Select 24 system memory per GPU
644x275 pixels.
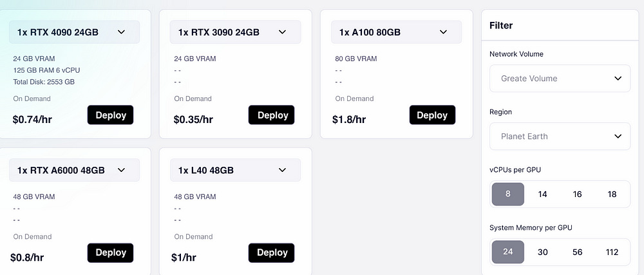click(508, 252)
